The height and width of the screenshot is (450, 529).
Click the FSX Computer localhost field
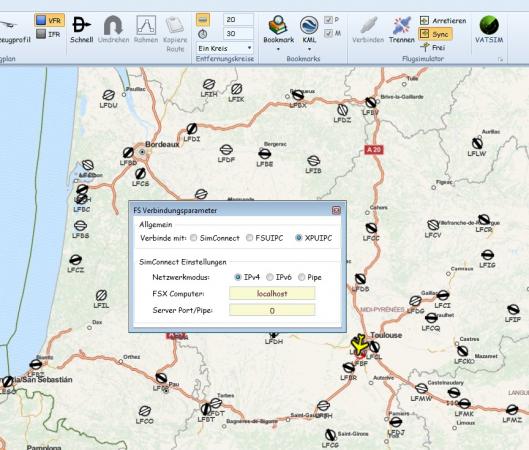(x=272, y=293)
